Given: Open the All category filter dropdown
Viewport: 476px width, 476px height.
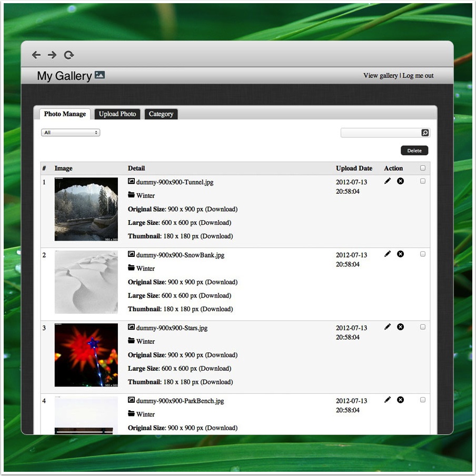Looking at the screenshot, I should click(71, 133).
